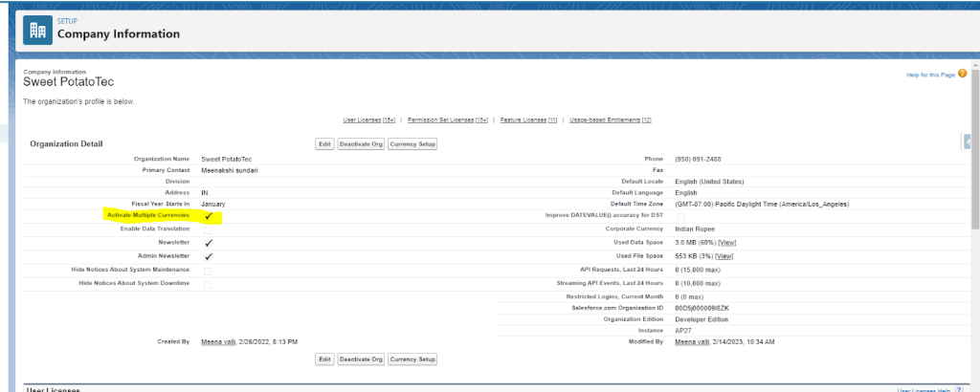Open Help for this Page link

[930, 75]
